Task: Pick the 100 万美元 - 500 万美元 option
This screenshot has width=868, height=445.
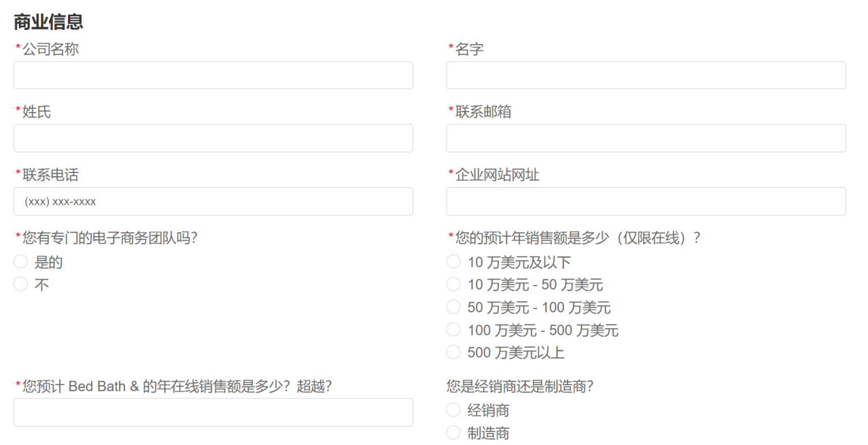Action: pos(453,330)
